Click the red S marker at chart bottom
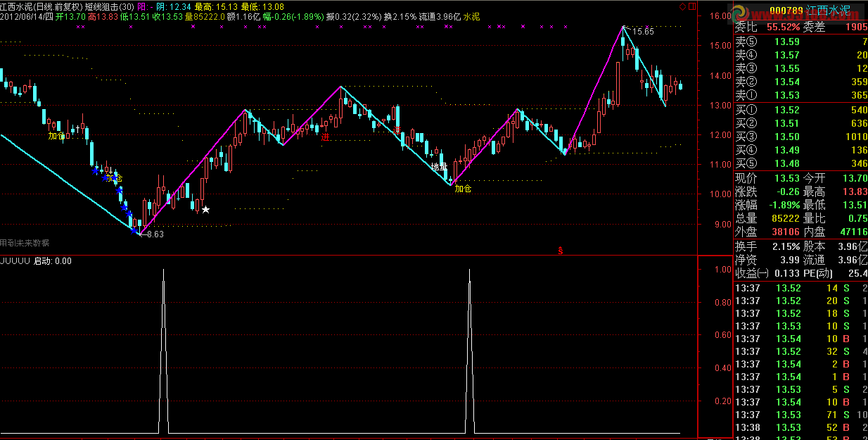 click(560, 250)
